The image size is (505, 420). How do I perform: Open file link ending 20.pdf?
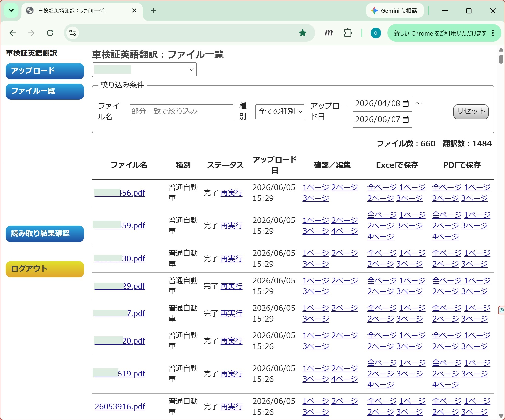[120, 341]
